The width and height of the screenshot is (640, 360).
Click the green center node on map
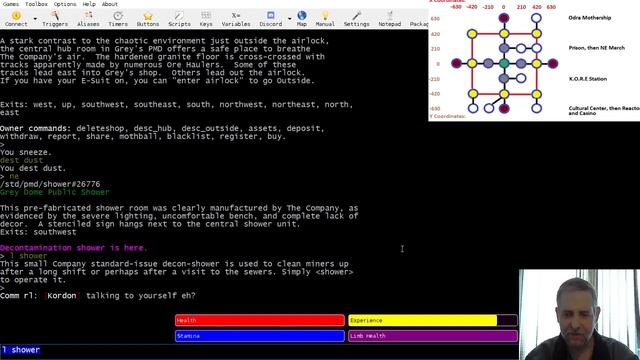[x=504, y=63]
